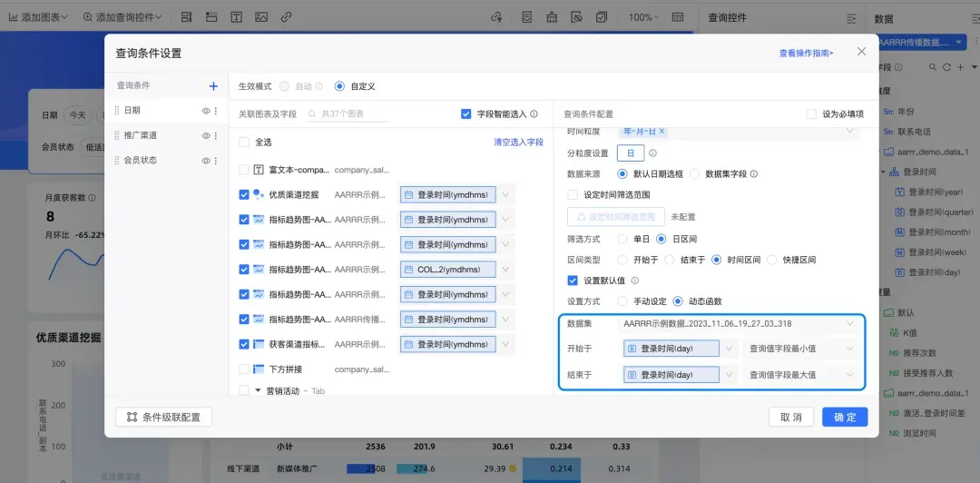The image size is (980, 483).
Task: Open field dropdown in 优质渠道挖掘 row
Action: click(505, 194)
